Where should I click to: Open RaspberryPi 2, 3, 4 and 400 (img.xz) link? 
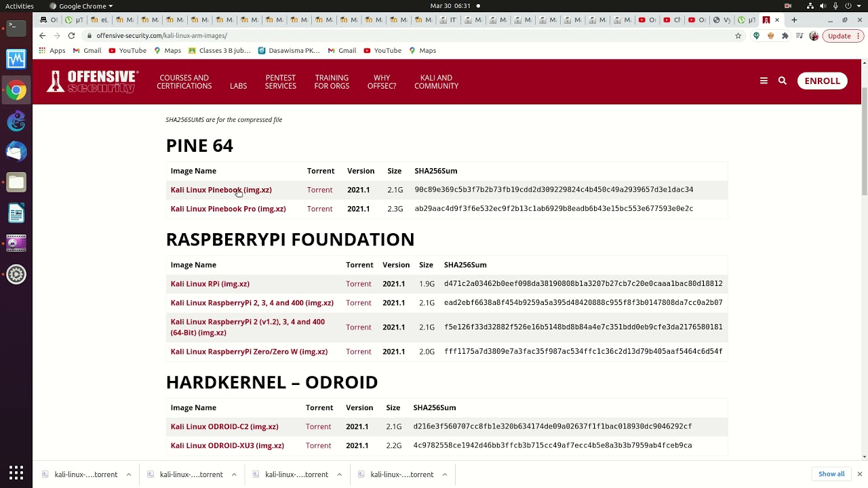pos(252,303)
